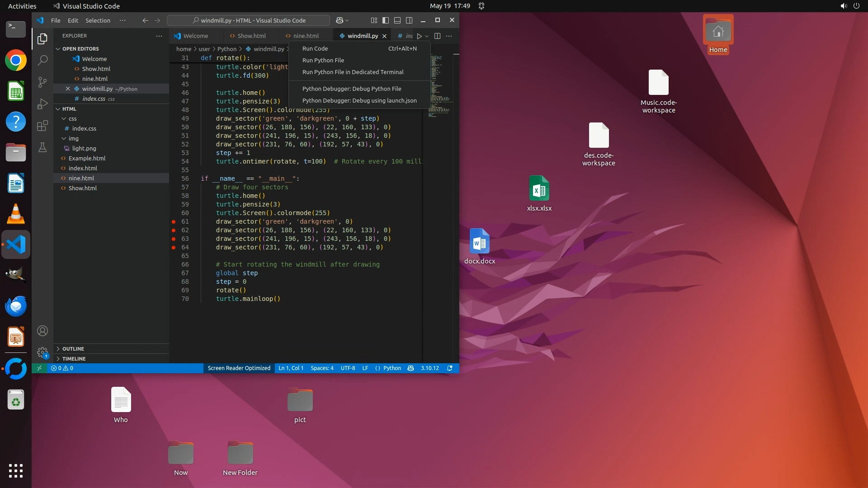
Task: Click the title bar search field
Action: (x=248, y=20)
